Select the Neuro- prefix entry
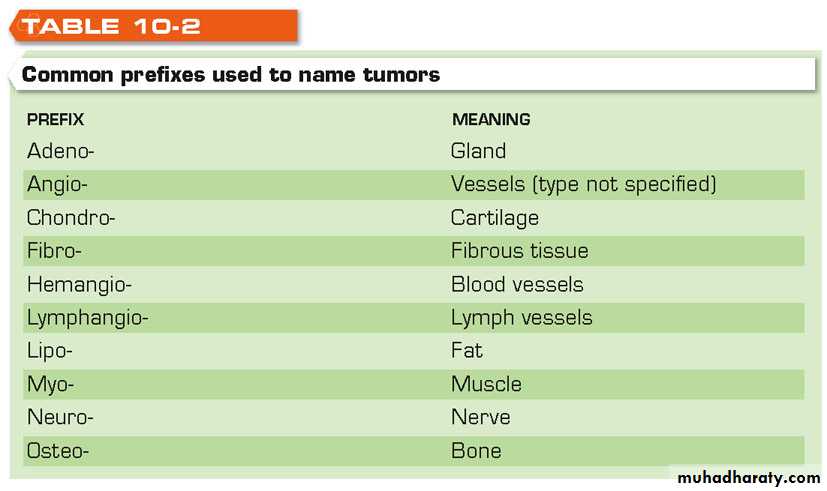The width and height of the screenshot is (827, 491). click(59, 417)
